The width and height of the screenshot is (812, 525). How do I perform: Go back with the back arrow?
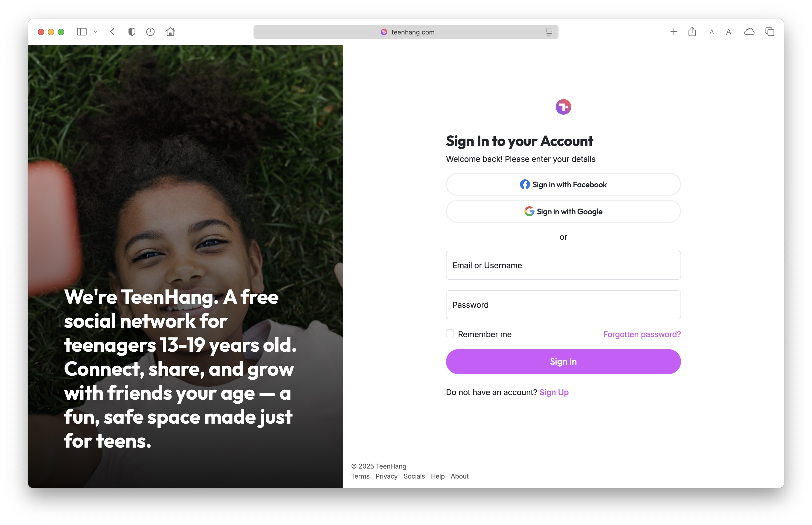[112, 32]
